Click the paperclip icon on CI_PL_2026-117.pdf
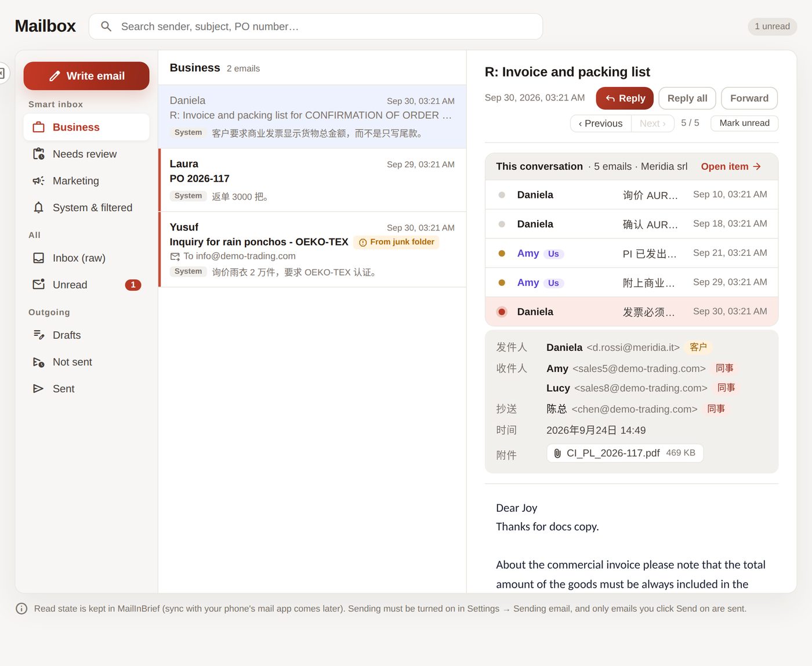812x666 pixels. point(557,453)
